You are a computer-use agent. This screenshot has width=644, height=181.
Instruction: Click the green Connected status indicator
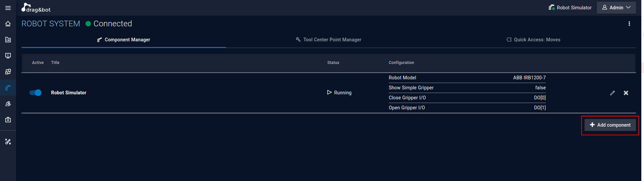[x=88, y=24]
